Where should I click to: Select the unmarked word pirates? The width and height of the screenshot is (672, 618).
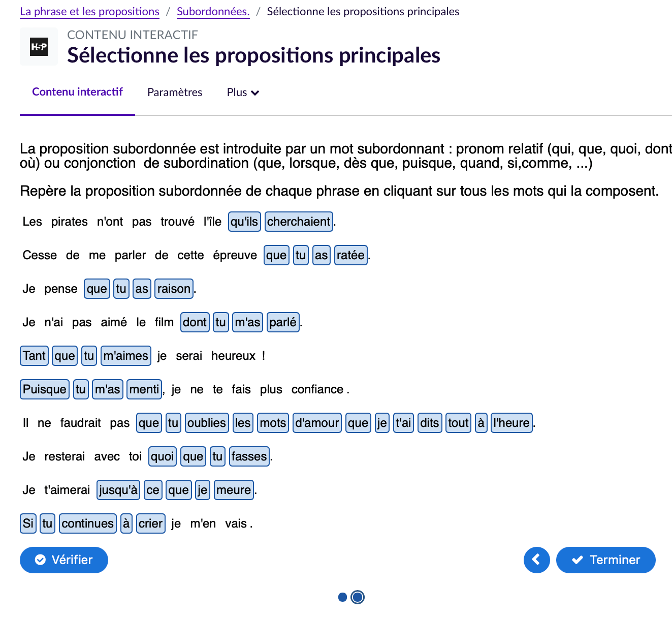pos(69,222)
